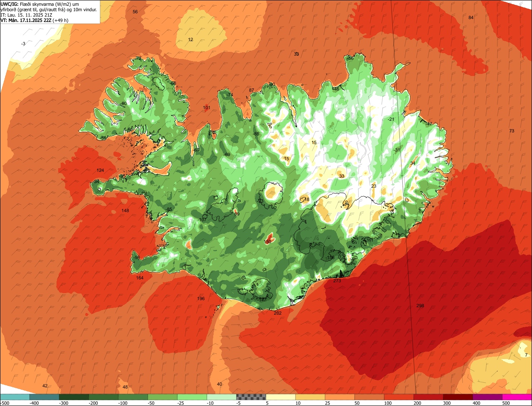Click the map value 73 east of Iceland
Image resolution: width=532 pixels, height=406 pixels.
[512, 131]
